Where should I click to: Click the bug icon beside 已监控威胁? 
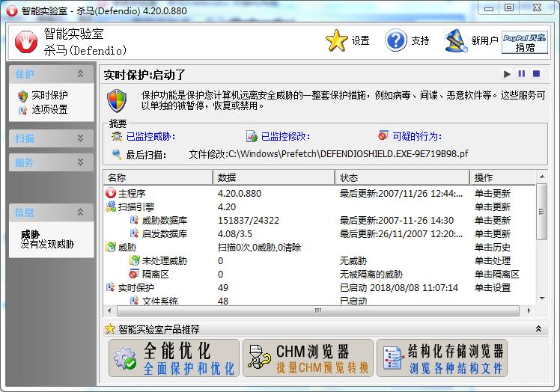(x=117, y=136)
